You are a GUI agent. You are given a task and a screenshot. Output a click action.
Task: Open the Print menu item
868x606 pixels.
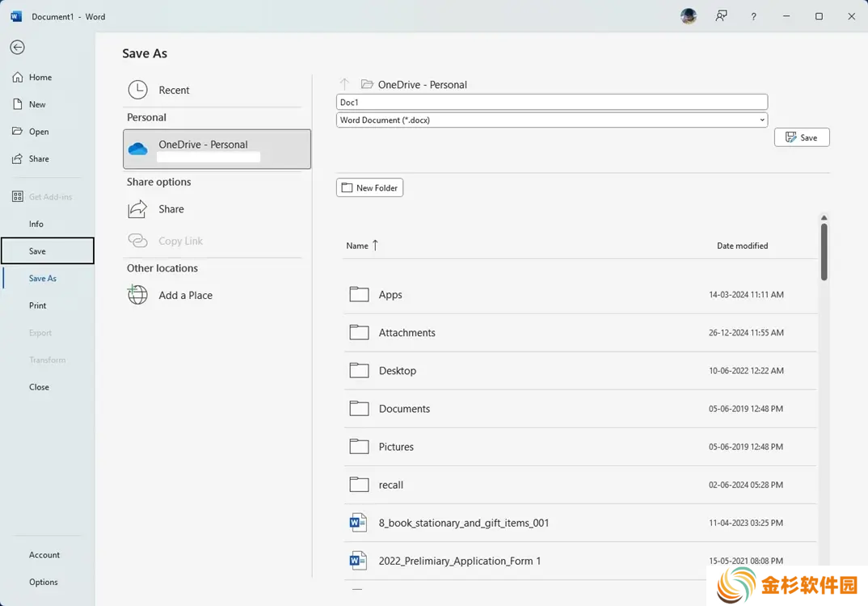click(x=38, y=305)
